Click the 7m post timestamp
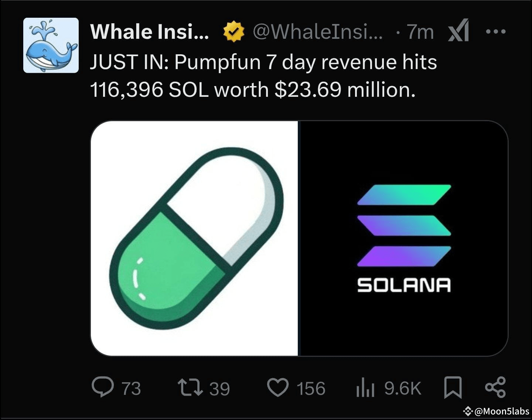This screenshot has width=532, height=420. coord(420,32)
